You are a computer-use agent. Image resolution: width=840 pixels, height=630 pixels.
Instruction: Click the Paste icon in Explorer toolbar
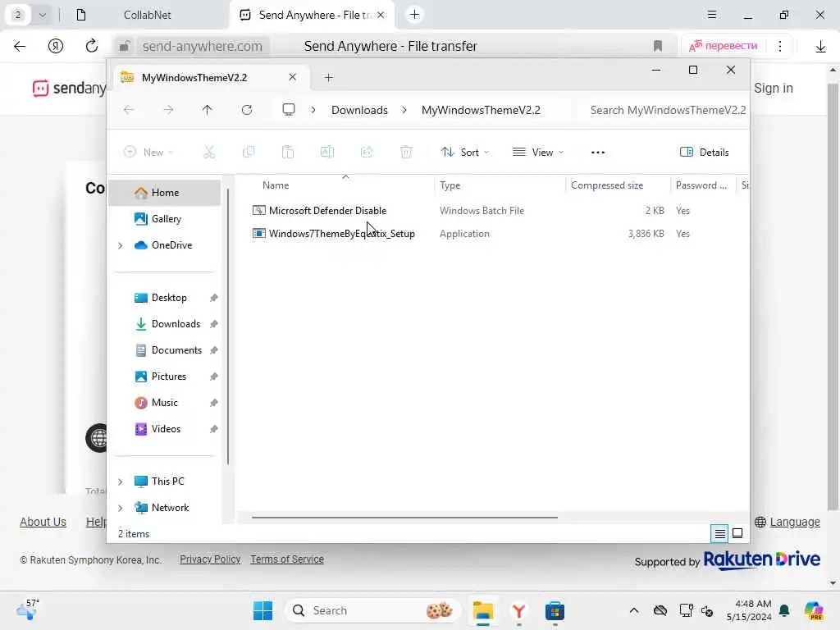[x=288, y=152]
